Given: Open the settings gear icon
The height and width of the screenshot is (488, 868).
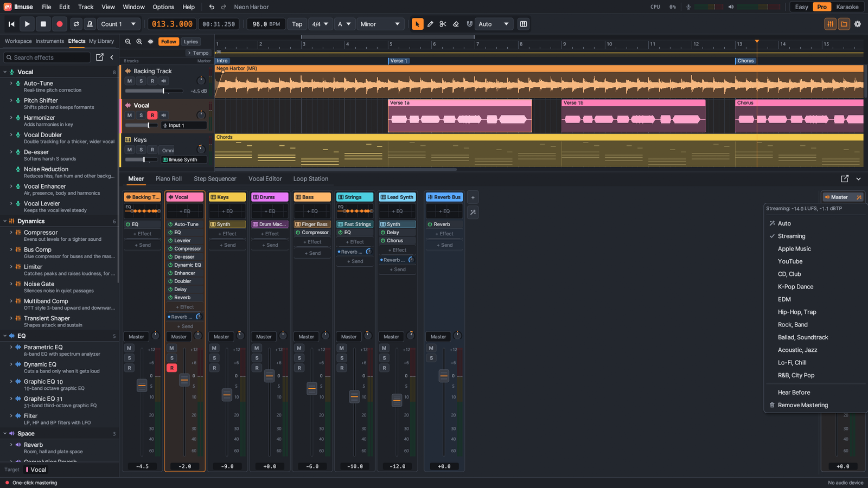Looking at the screenshot, I should 858,24.
